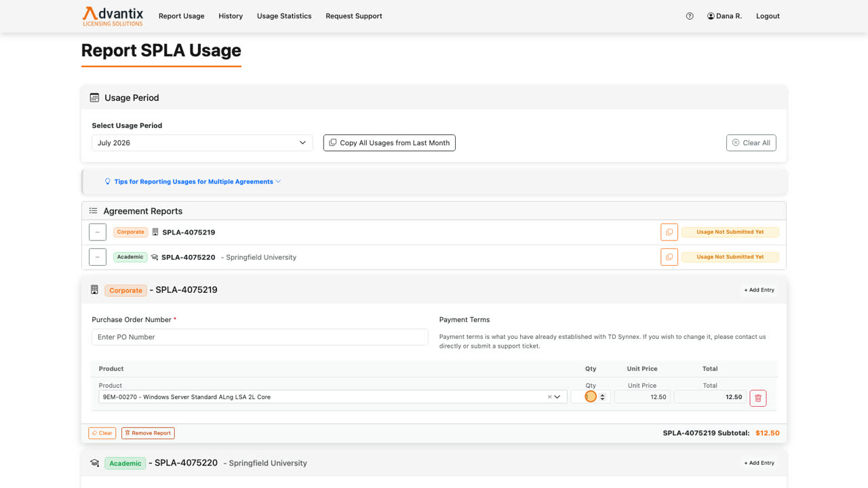Image resolution: width=868 pixels, height=488 pixels.
Task: Click the Agreement Reports list icon
Action: point(94,211)
